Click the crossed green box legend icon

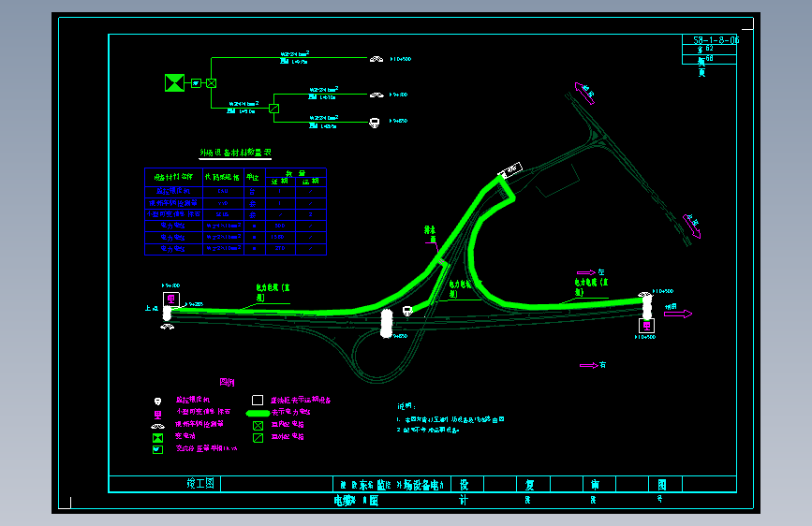point(258,426)
